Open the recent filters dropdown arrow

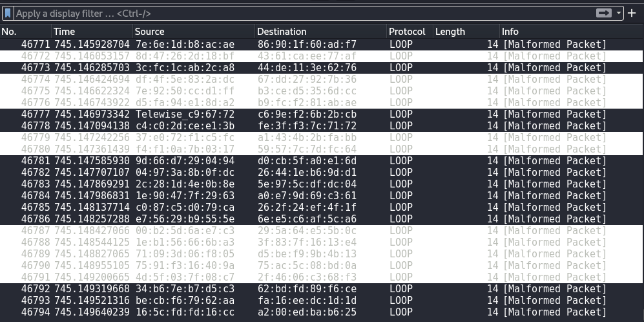(619, 13)
